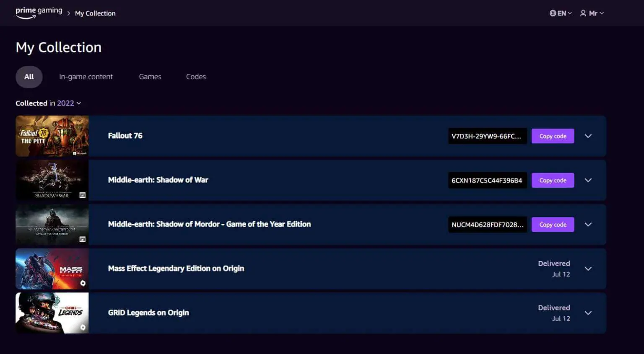
Task: Open the EN language dropdown
Action: tap(561, 13)
